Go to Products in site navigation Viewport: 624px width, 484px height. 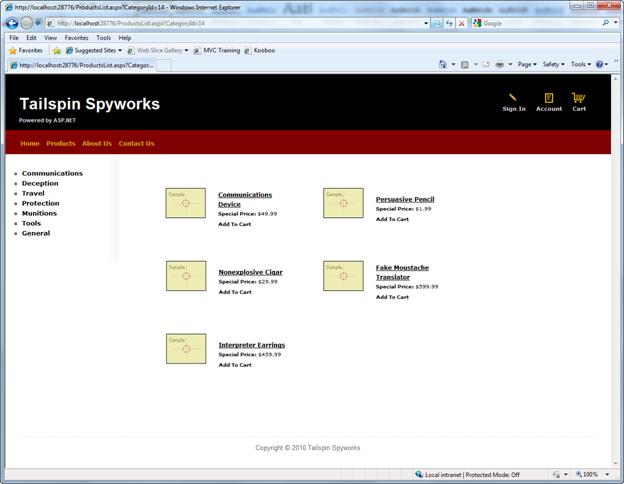point(60,143)
